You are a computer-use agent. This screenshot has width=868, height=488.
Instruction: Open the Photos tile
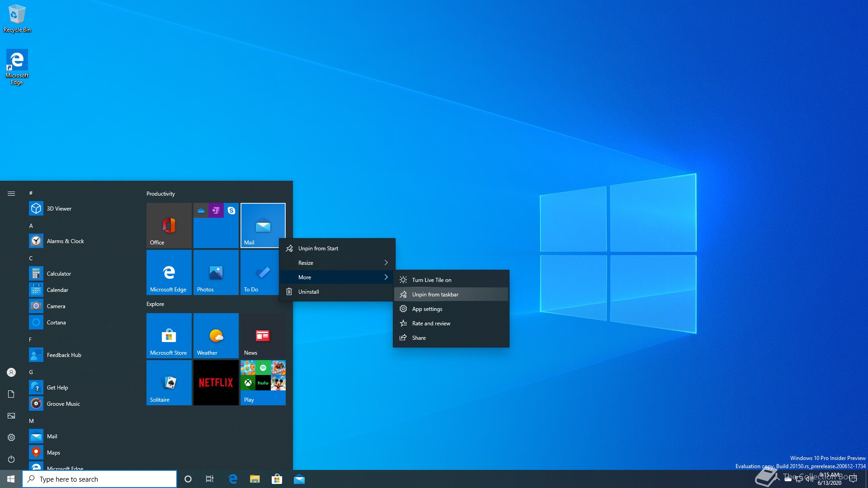pyautogui.click(x=216, y=272)
